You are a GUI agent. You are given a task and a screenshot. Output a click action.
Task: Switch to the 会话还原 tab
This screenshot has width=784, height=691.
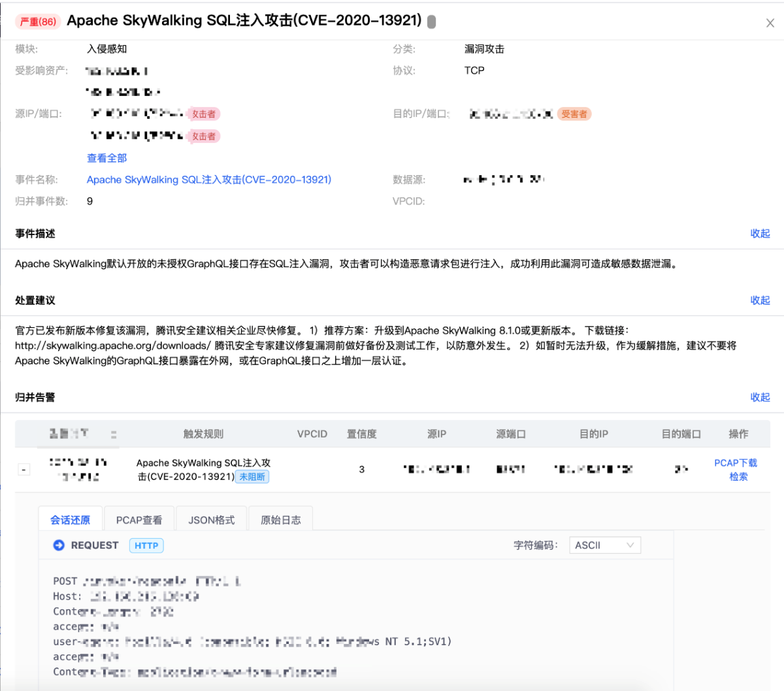(70, 520)
